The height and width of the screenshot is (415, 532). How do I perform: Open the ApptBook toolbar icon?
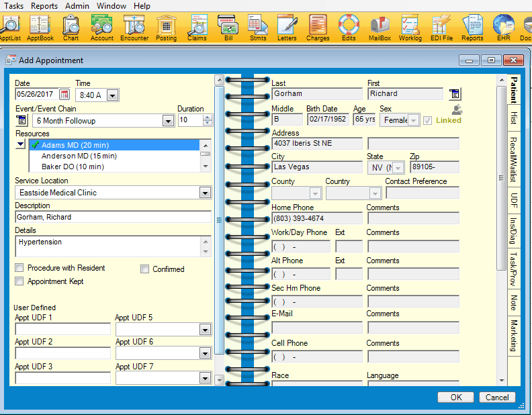pos(40,28)
